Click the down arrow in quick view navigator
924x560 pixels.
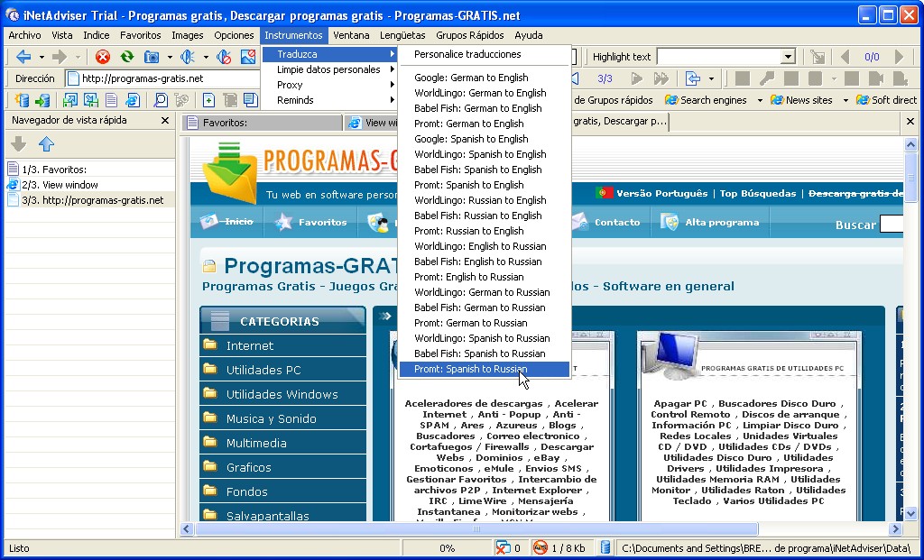click(x=19, y=143)
